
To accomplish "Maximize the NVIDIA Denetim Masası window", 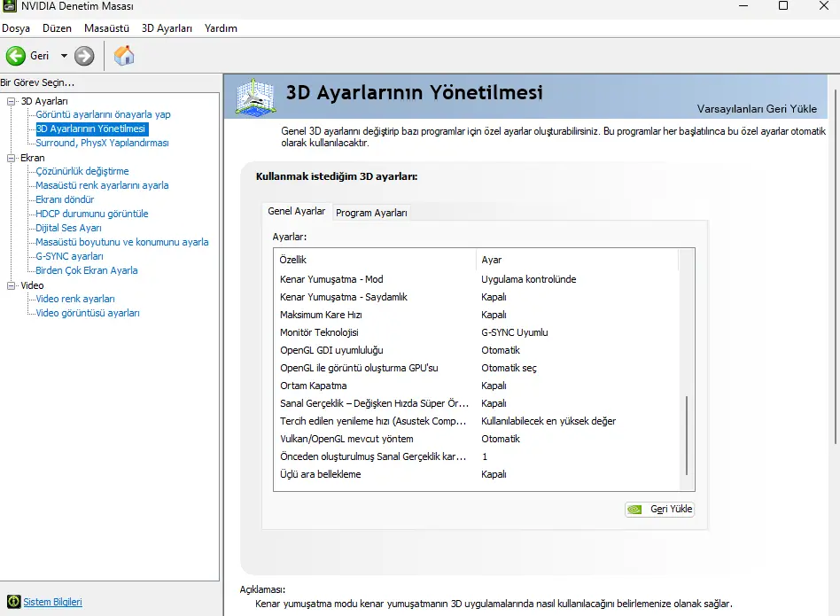I will coord(782,6).
